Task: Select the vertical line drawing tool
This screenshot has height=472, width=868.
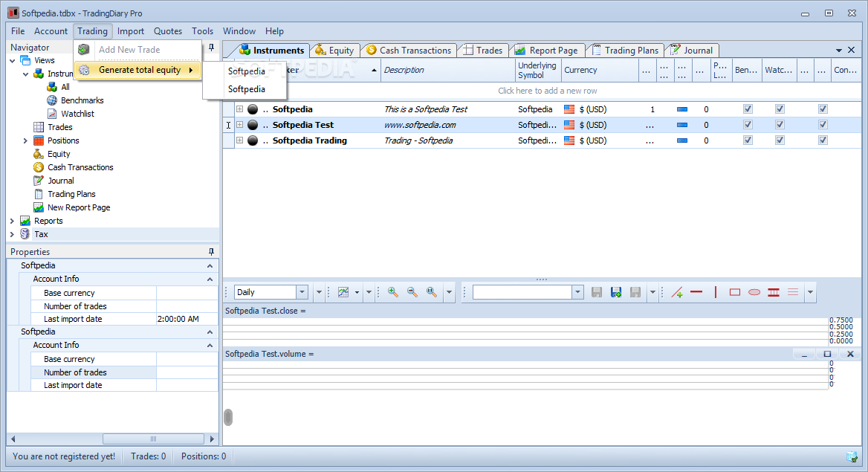Action: coord(716,292)
